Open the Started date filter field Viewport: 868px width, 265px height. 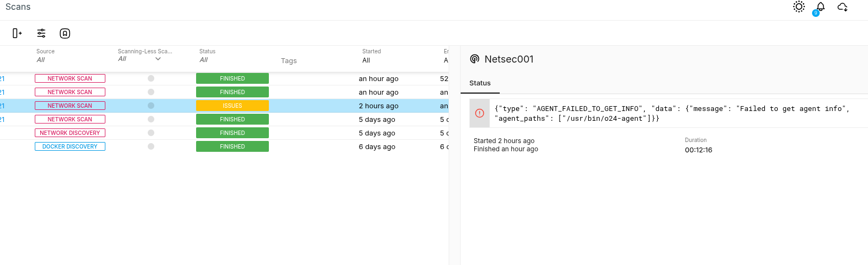coord(366,60)
